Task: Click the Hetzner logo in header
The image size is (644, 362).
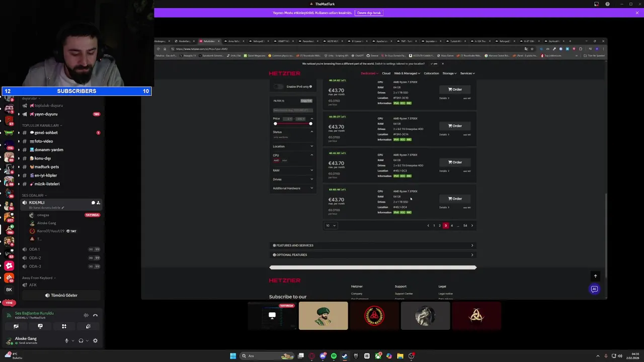Action: [x=284, y=73]
